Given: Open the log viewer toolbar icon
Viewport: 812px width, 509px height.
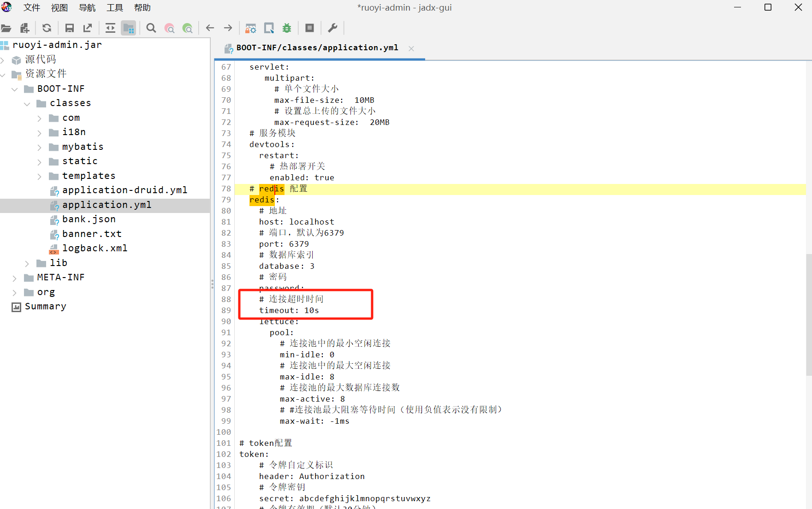Looking at the screenshot, I should tap(310, 28).
